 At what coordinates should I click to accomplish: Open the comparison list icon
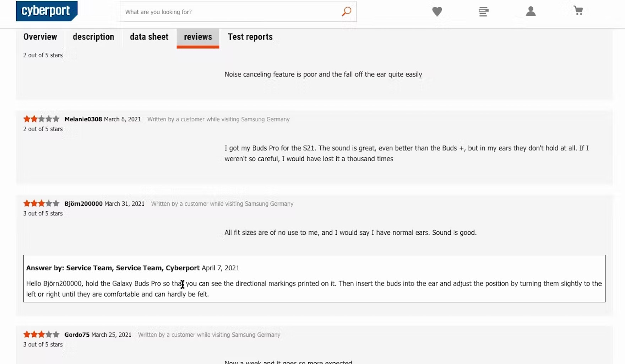click(x=483, y=12)
